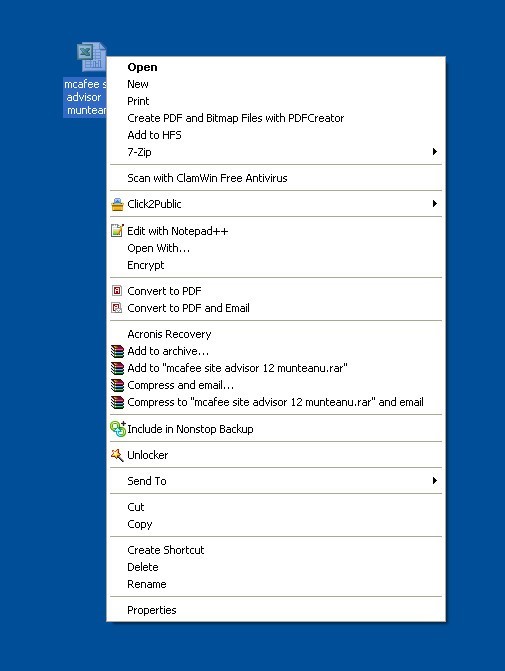Select Convert to PDF and Email
Screen dimensions: 505x671
tap(276, 308)
